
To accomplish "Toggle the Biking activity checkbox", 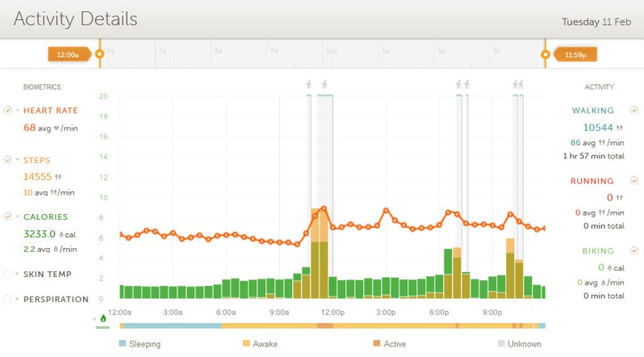I will pos(634,251).
